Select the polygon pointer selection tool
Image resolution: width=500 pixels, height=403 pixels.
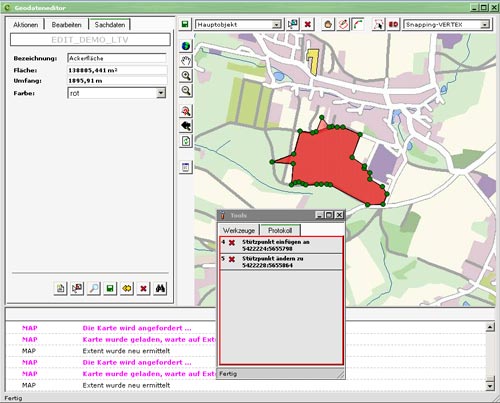coord(378,24)
